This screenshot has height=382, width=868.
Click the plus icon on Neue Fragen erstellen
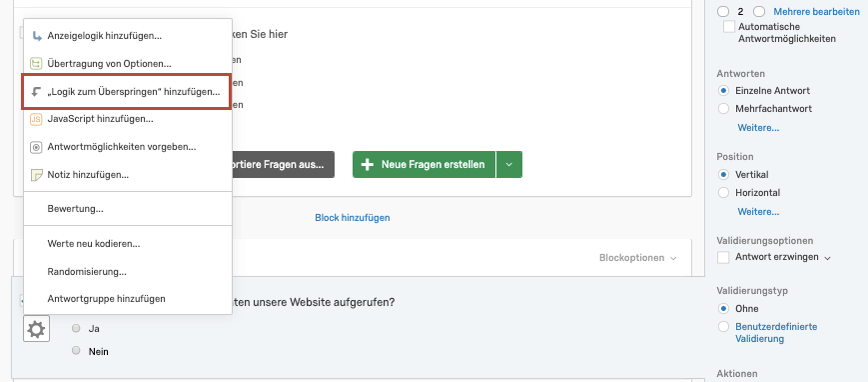[367, 165]
